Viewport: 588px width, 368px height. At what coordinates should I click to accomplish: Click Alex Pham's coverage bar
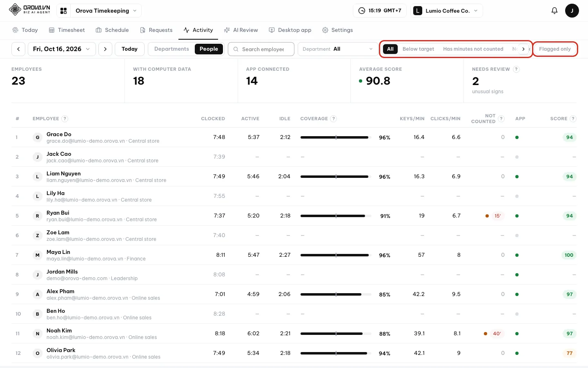(x=336, y=294)
